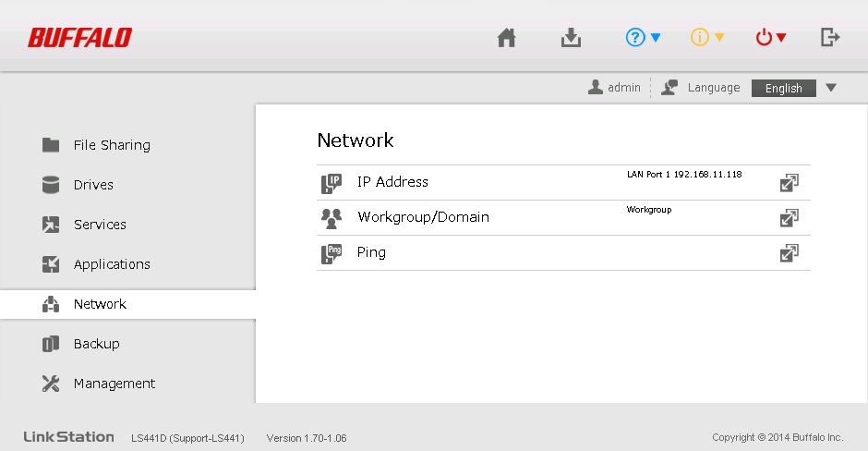Open Workgroup/Domain settings popup icon
Viewport: 868px width, 451px height.
pos(789,218)
